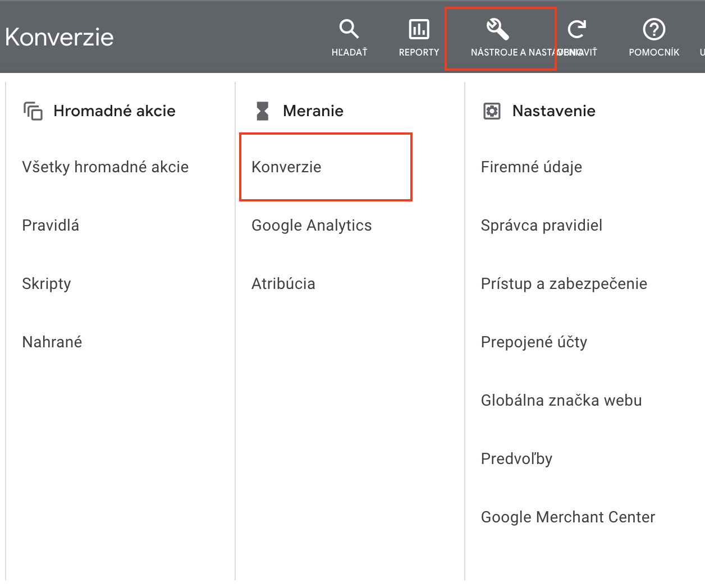
Task: Go to Nahrané uploads
Action: point(52,342)
